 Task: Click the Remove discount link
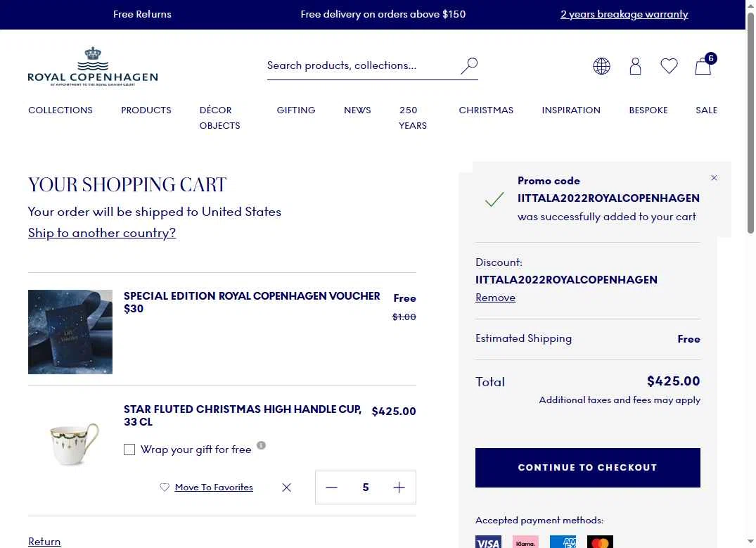click(x=495, y=298)
